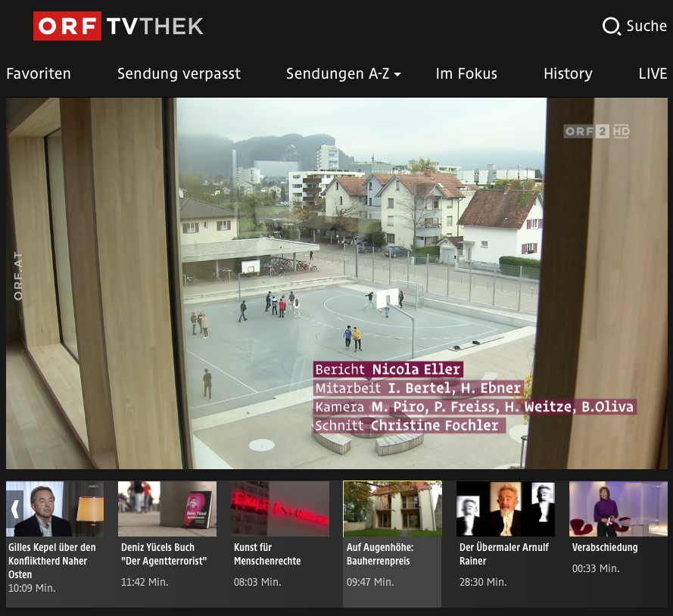This screenshot has height=616, width=673.
Task: Click the ORF 2 HD channel watermark
Action: (x=597, y=132)
